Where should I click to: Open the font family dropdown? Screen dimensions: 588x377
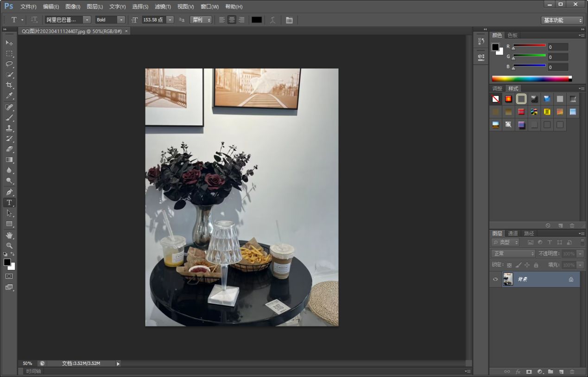click(x=87, y=20)
